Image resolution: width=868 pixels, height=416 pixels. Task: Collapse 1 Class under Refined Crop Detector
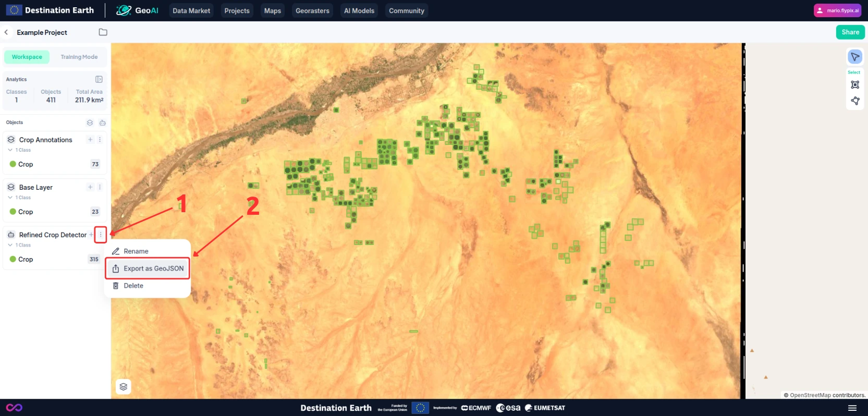(10, 245)
